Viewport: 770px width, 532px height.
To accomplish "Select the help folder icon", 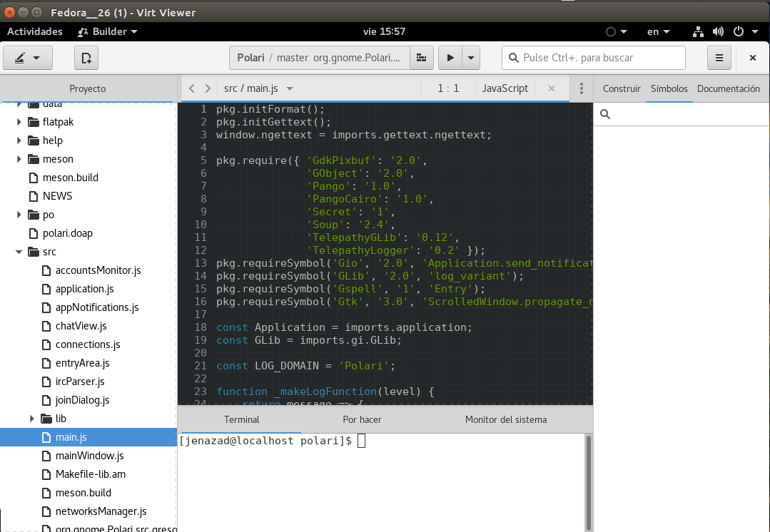I will (x=34, y=140).
